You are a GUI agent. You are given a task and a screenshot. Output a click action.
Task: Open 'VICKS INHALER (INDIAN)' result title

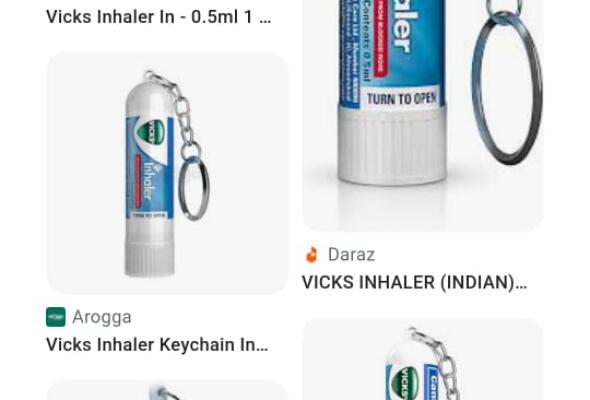coord(414,283)
